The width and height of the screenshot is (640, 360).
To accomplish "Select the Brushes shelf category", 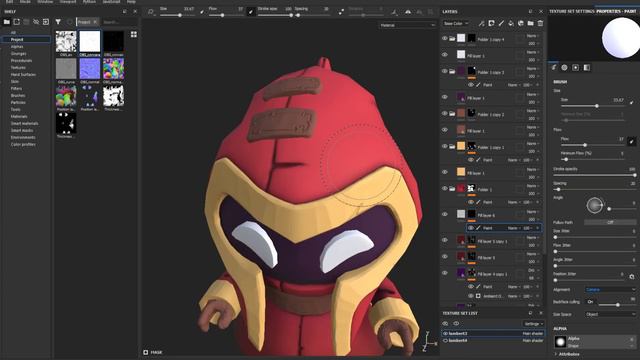I will coord(18,96).
